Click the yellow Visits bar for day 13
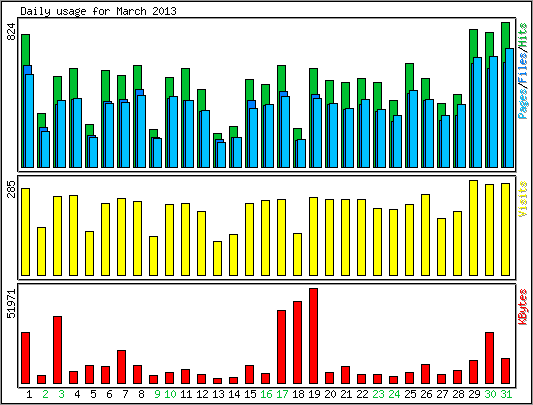 [x=218, y=258]
